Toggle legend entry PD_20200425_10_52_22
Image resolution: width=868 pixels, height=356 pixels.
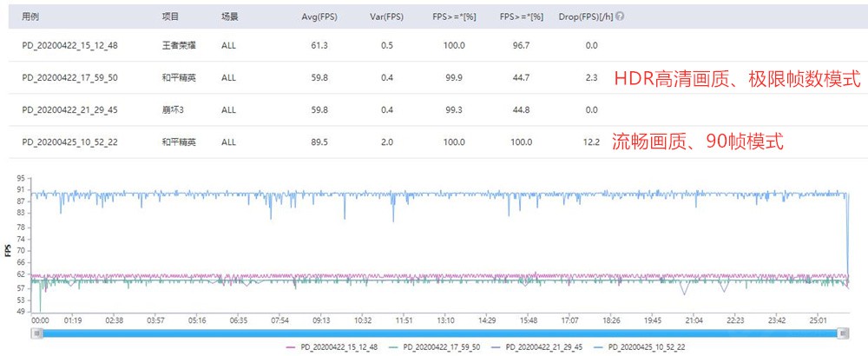(x=641, y=346)
